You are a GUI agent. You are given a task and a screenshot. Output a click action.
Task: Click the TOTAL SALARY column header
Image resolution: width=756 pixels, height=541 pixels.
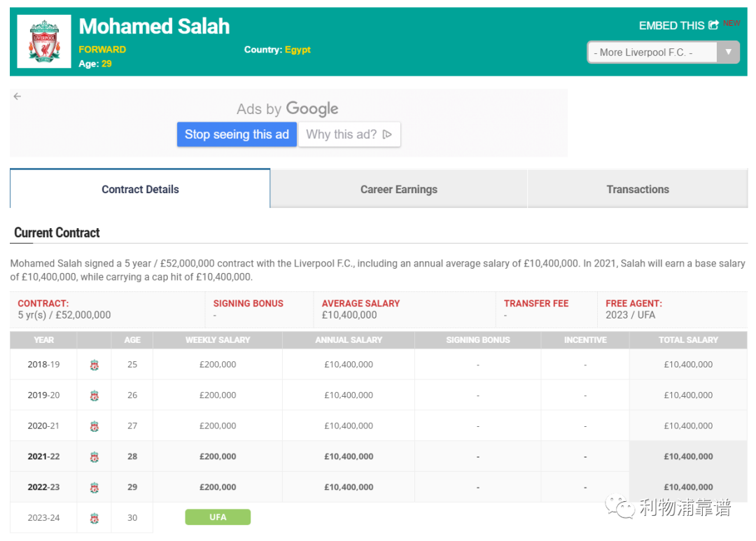pos(688,340)
